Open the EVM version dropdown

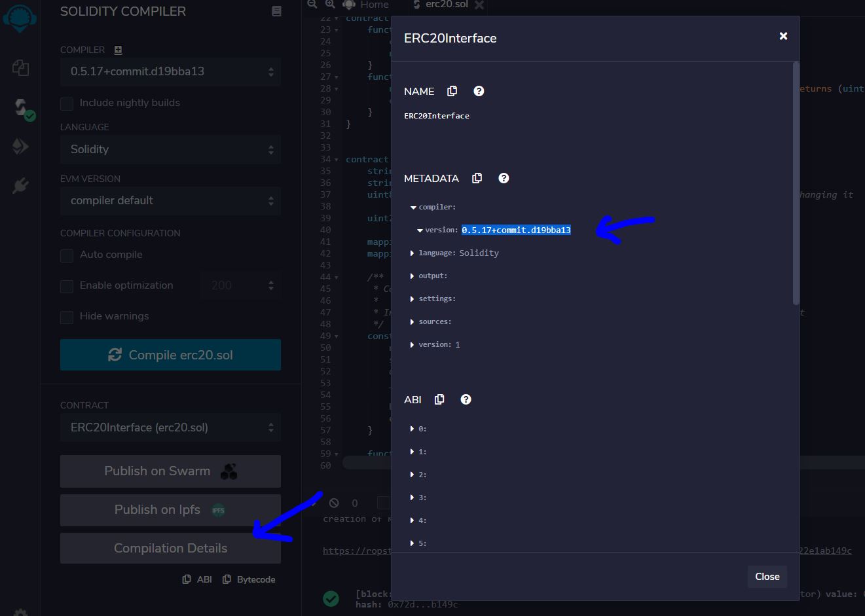pos(170,200)
